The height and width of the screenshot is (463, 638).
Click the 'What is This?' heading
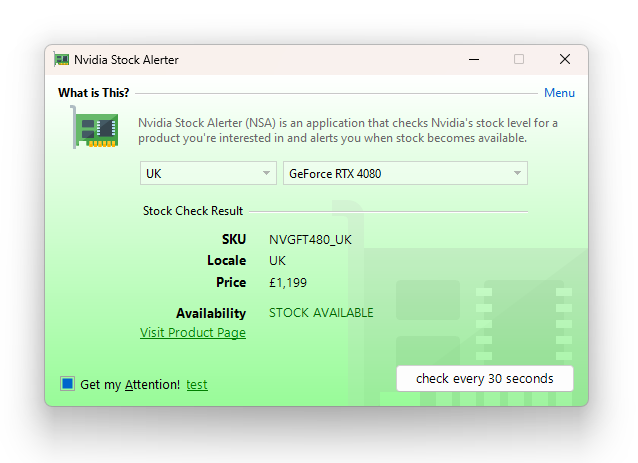pyautogui.click(x=93, y=93)
